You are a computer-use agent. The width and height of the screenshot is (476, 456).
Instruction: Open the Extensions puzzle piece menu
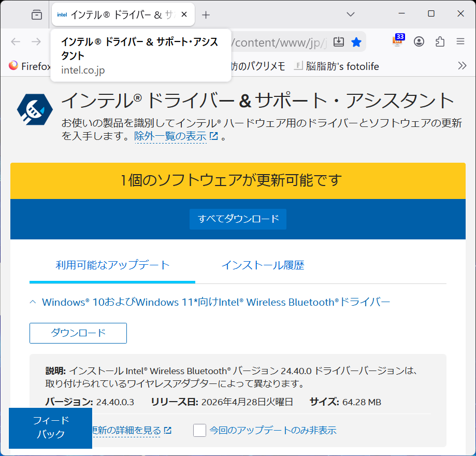click(x=440, y=41)
